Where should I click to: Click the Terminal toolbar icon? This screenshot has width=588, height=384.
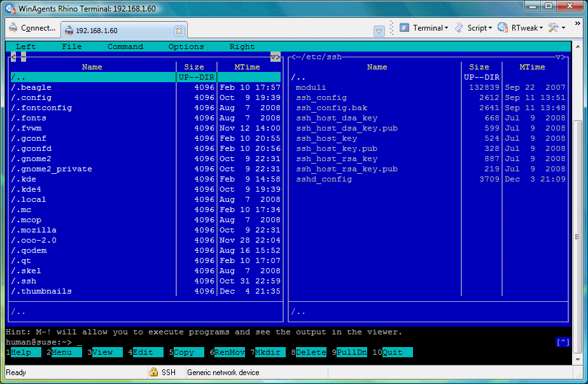point(404,28)
